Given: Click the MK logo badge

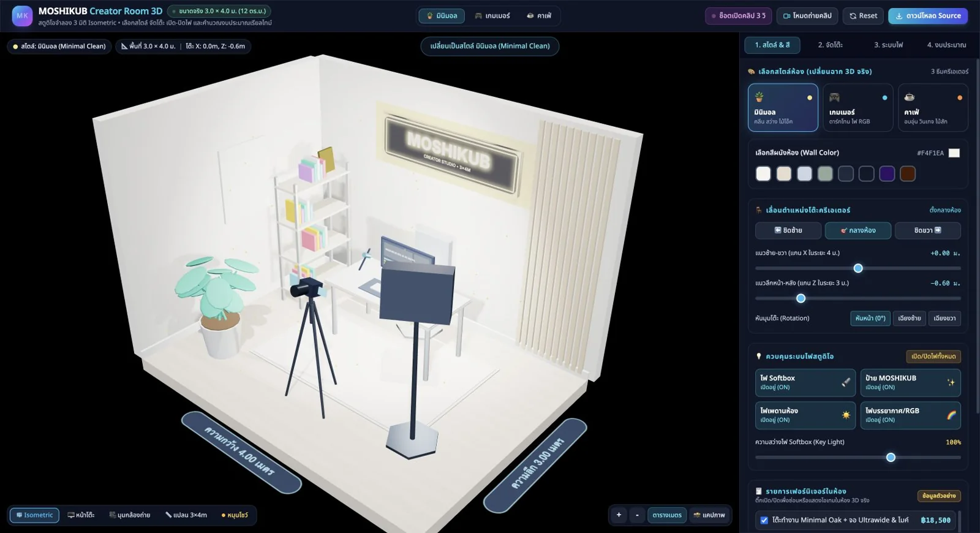Looking at the screenshot, I should 22,16.
